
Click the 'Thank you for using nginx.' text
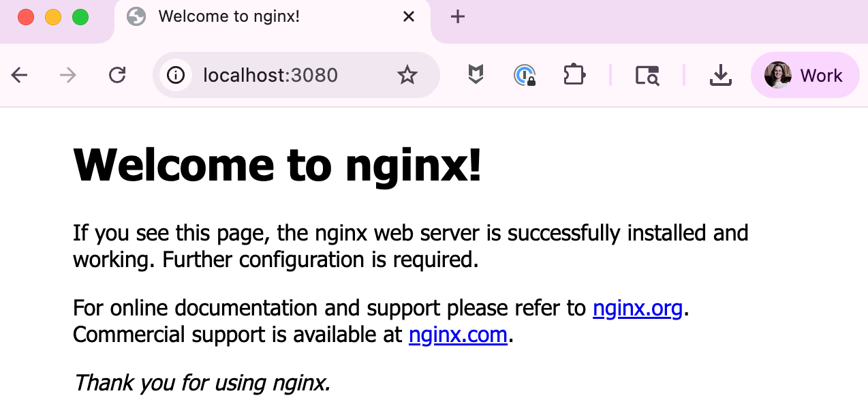click(202, 383)
